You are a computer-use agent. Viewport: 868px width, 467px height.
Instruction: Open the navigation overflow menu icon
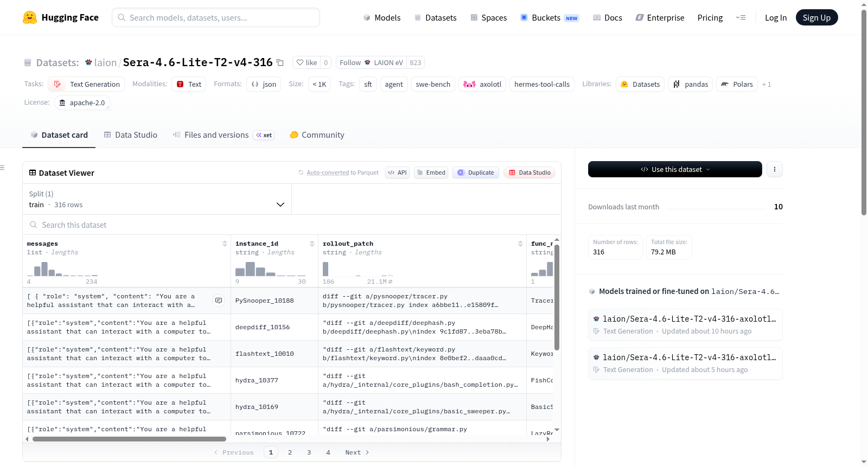741,17
